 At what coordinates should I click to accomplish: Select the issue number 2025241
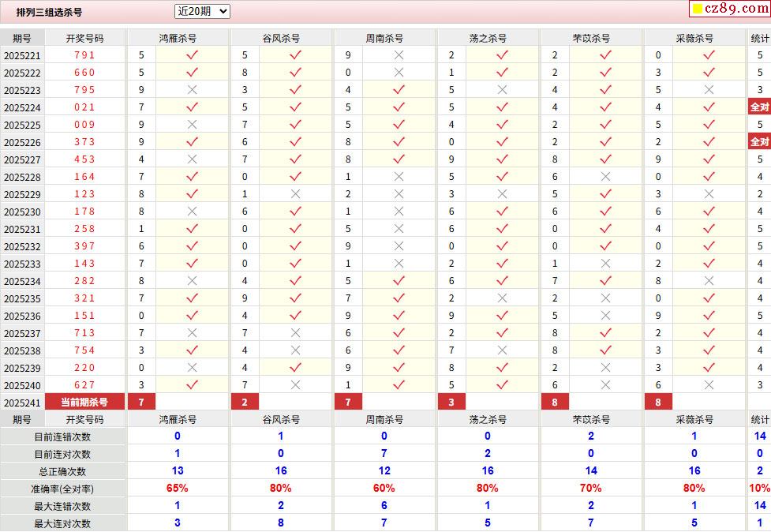[22, 403]
